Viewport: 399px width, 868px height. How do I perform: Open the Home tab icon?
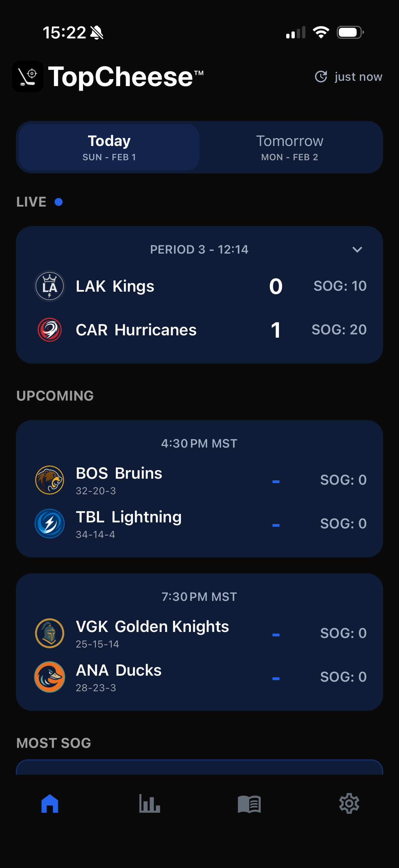pyautogui.click(x=50, y=804)
